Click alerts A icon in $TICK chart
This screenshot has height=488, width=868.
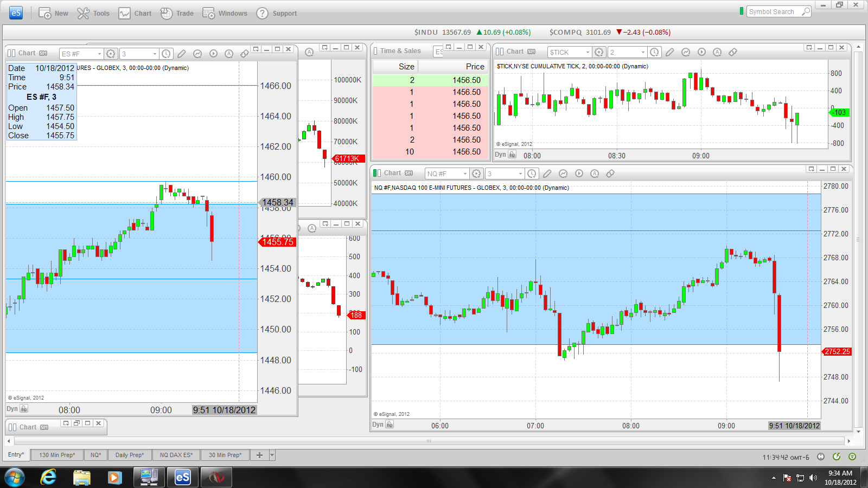click(x=717, y=52)
